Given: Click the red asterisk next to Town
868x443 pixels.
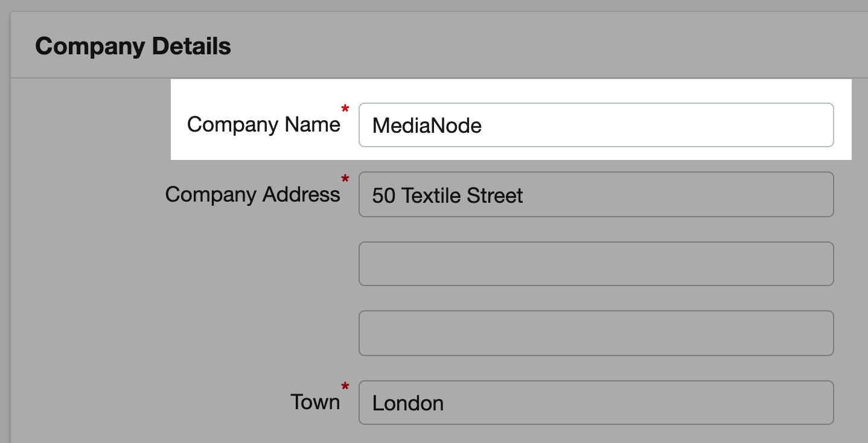Looking at the screenshot, I should point(345,387).
